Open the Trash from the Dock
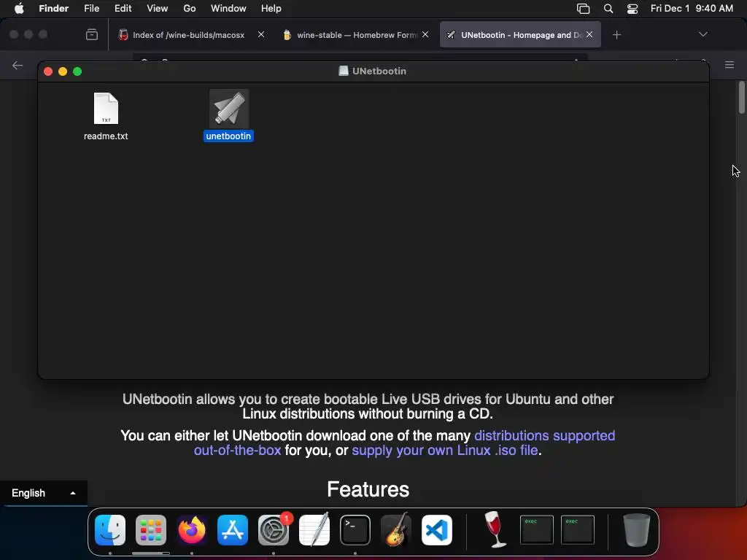Image resolution: width=747 pixels, height=560 pixels. click(636, 530)
